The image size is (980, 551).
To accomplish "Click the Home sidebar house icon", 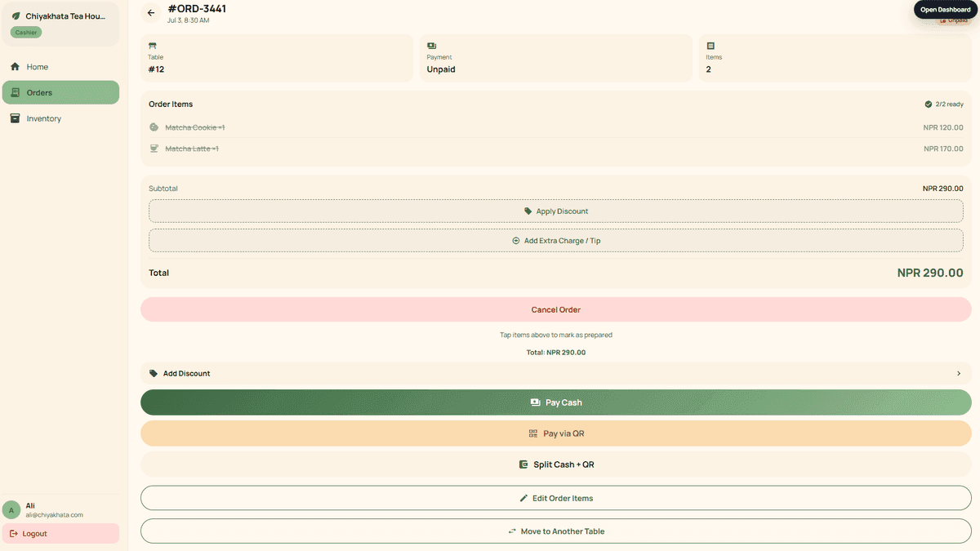I will 15,67.
